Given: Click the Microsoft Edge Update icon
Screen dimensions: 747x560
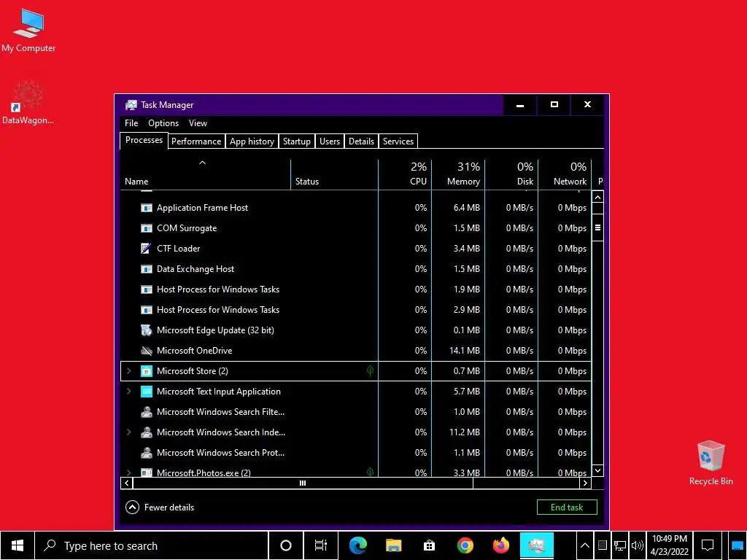Looking at the screenshot, I should [x=146, y=330].
